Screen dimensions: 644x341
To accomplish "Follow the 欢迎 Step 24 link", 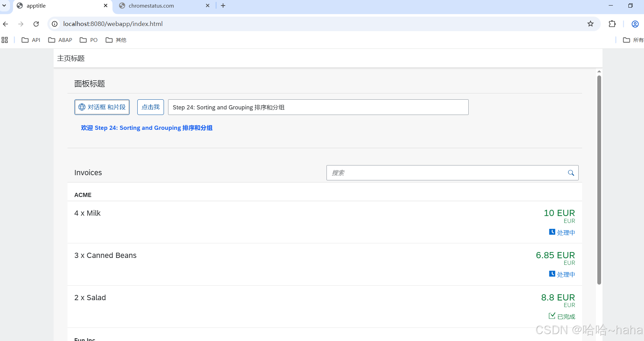I will (x=146, y=128).
